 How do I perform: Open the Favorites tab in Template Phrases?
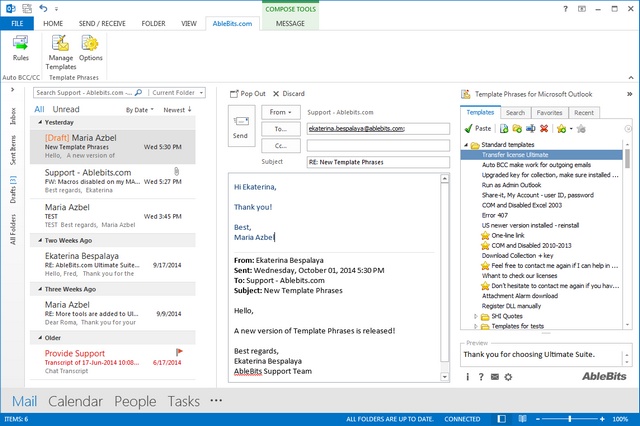(x=549, y=113)
